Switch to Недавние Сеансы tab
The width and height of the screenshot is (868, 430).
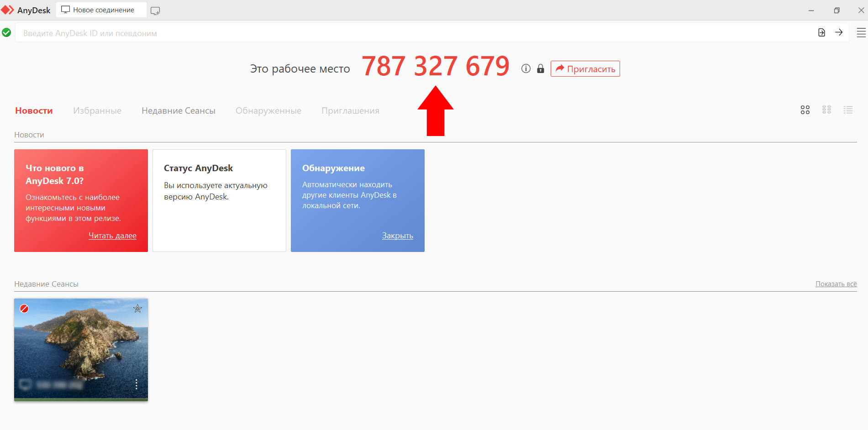click(x=178, y=111)
